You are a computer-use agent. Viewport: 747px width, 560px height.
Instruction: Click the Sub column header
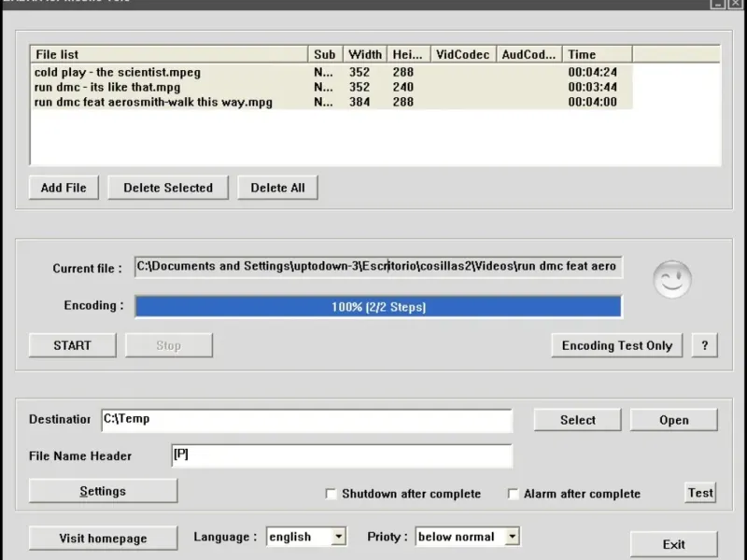tap(325, 54)
